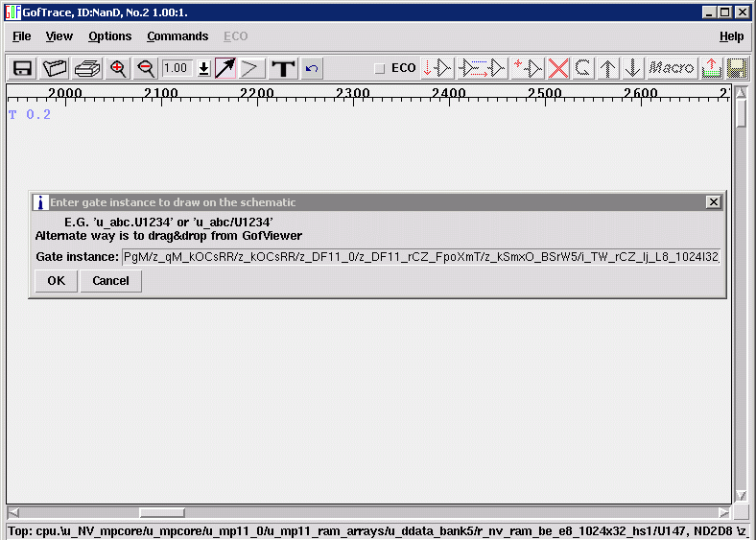This screenshot has height=540, width=756.
Task: Click the Gate instance text field
Action: pos(420,257)
